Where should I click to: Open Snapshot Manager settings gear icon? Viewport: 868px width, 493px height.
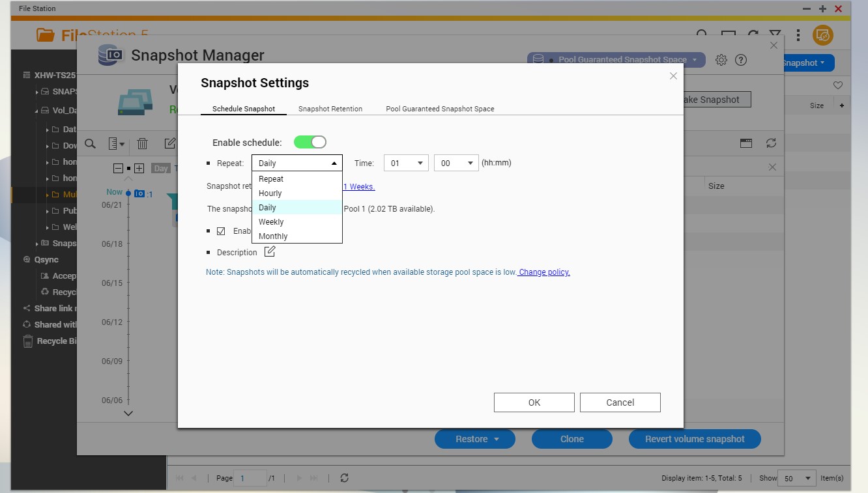[721, 60]
